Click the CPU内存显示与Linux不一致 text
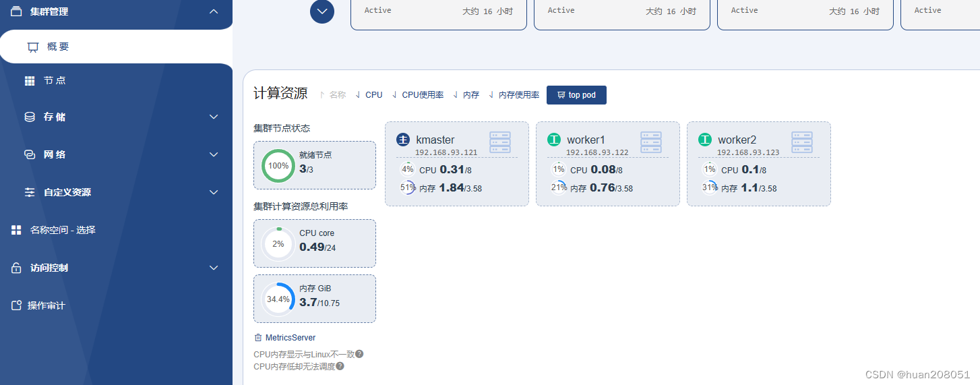 [x=304, y=354]
